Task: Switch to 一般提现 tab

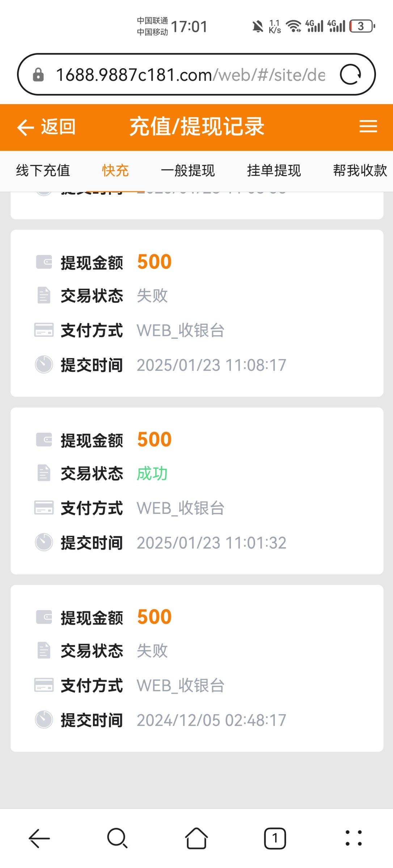Action: click(188, 170)
